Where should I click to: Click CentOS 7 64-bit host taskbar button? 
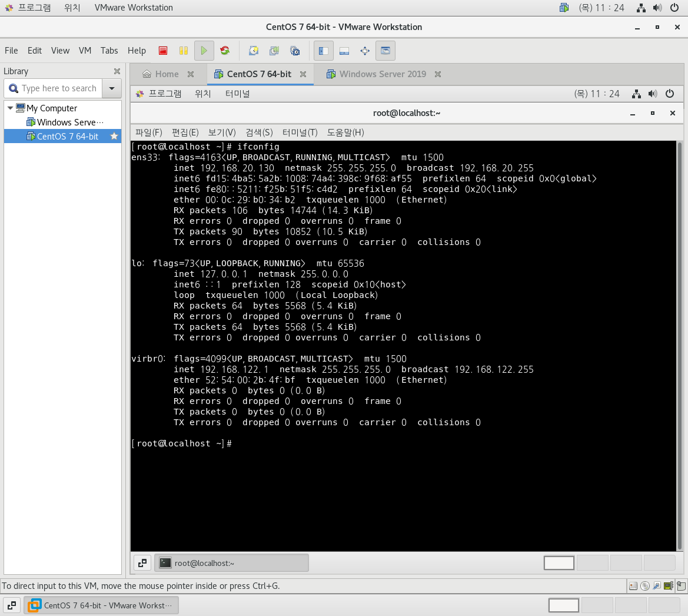[x=101, y=605]
